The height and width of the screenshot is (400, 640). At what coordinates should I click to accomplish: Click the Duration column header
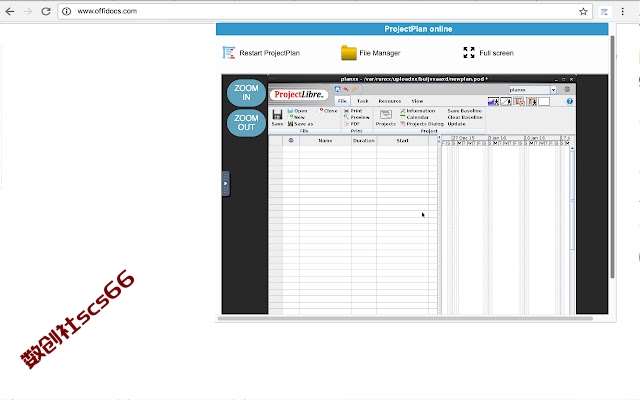[364, 141]
